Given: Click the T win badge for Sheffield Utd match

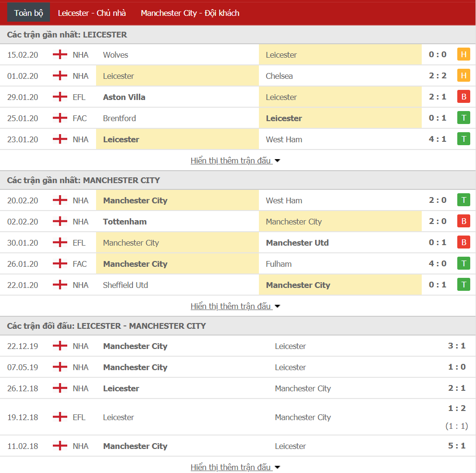Looking at the screenshot, I should [464, 285].
